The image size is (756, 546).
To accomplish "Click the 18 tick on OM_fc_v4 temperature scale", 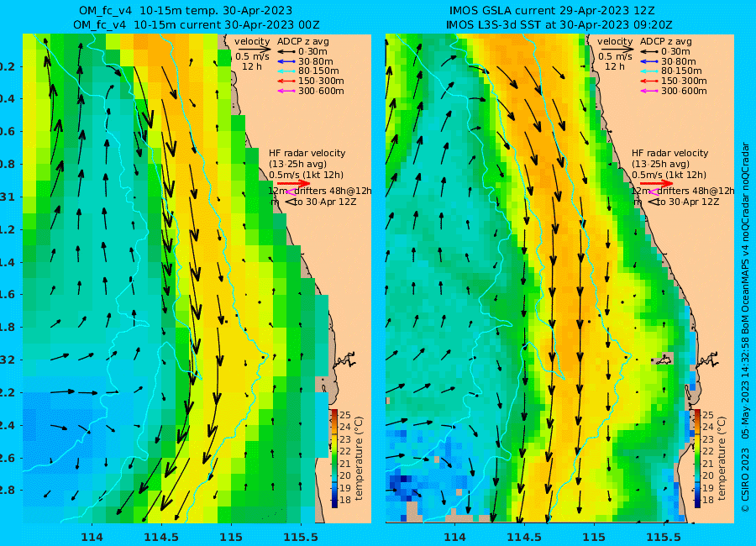I will coord(345,500).
